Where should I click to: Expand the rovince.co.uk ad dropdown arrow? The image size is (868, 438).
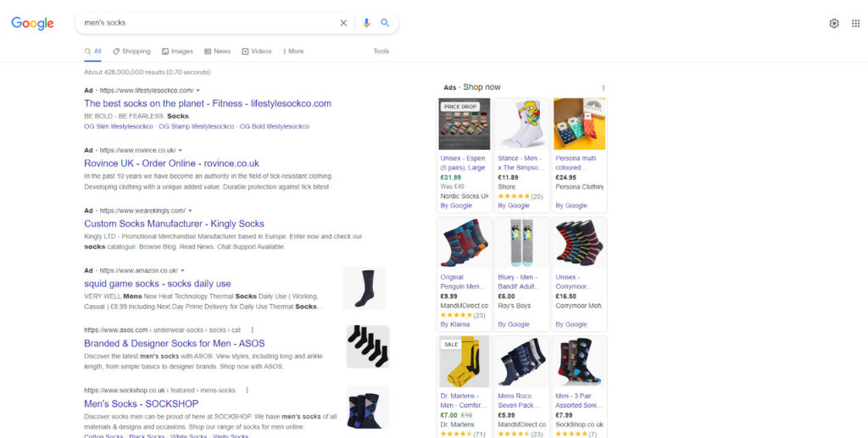180,151
